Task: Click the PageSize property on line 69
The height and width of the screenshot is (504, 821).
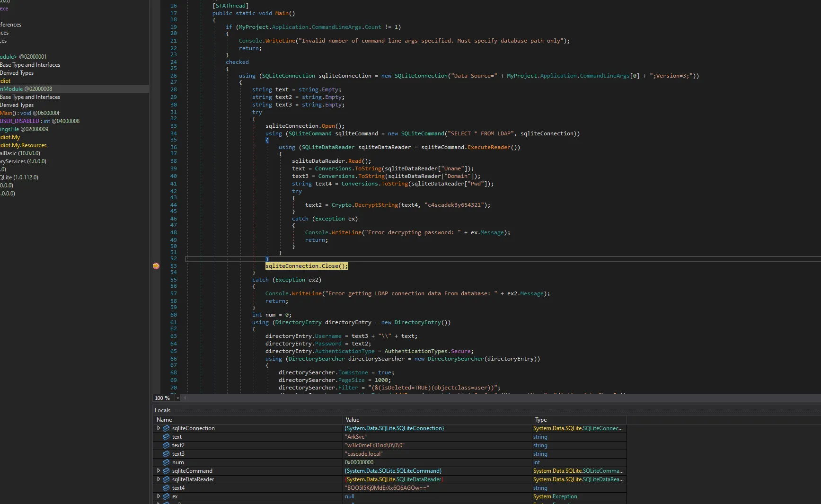Action: [352, 380]
